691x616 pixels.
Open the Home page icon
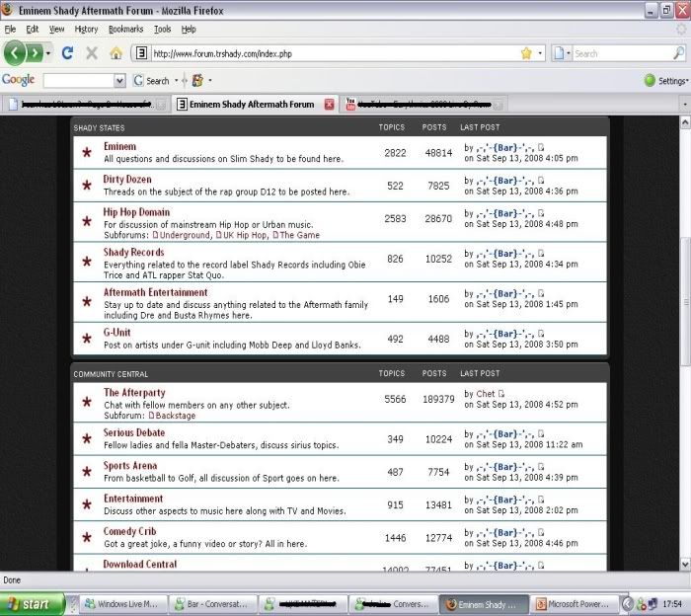(x=115, y=53)
